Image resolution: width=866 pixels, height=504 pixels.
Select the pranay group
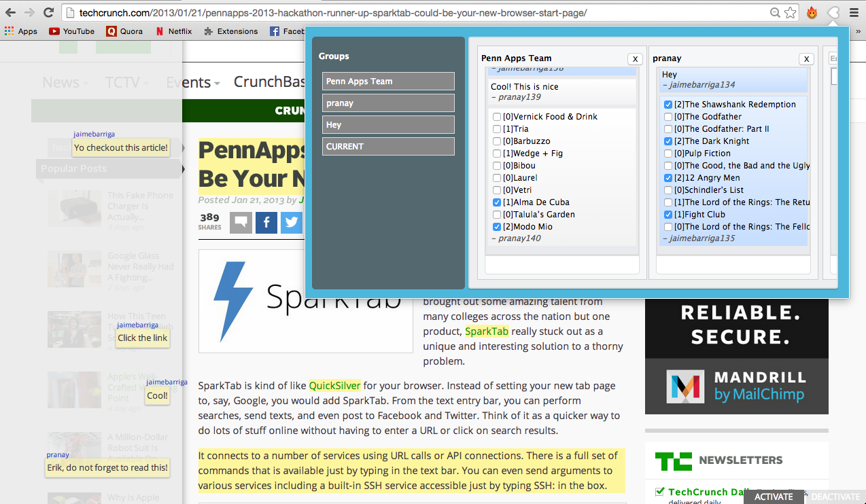pyautogui.click(x=388, y=103)
